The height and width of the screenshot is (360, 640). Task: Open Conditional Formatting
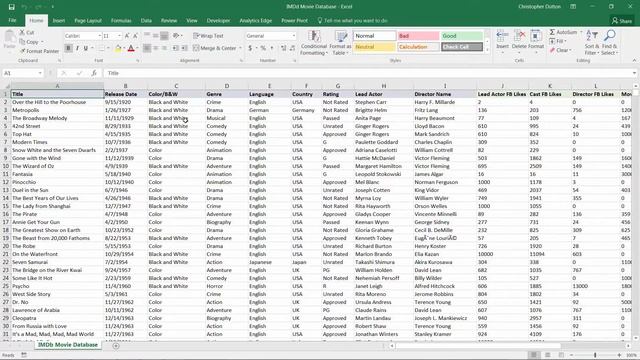pos(313,43)
